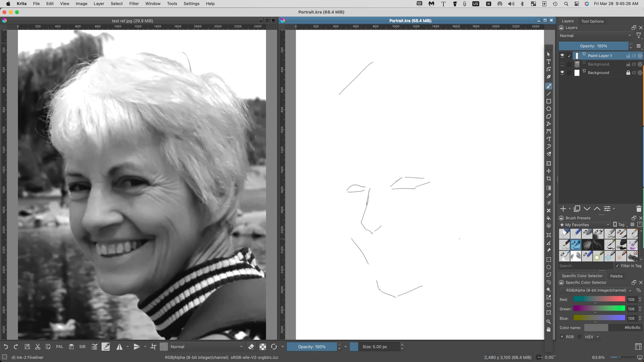This screenshot has width=644, height=362.
Task: Show the hidden middle Background layer
Action: 562,64
